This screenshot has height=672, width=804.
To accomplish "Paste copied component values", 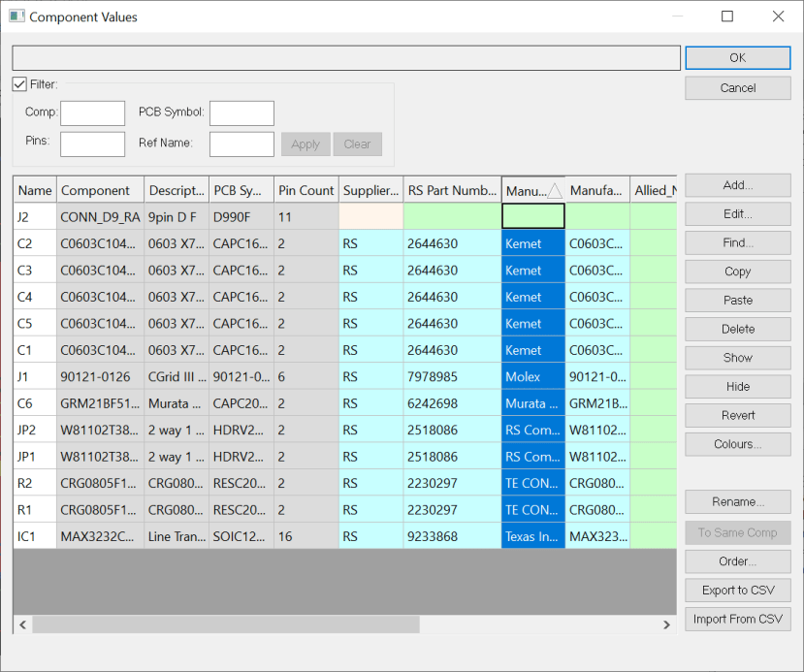I will [x=737, y=300].
